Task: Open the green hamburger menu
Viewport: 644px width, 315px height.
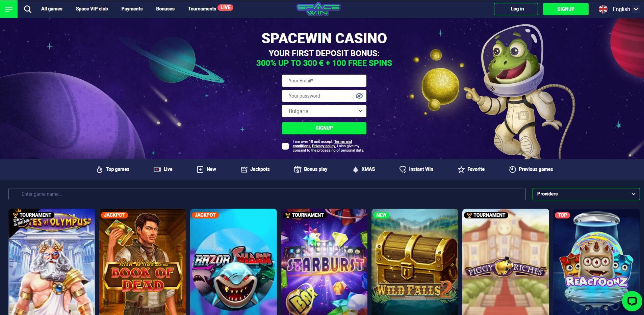Action: (x=9, y=9)
